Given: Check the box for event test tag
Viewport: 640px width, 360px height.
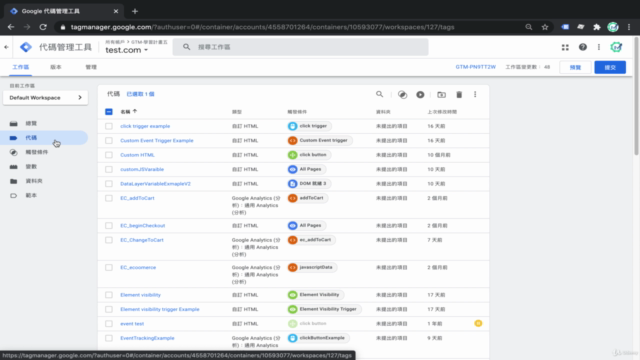Looking at the screenshot, I should (109, 324).
